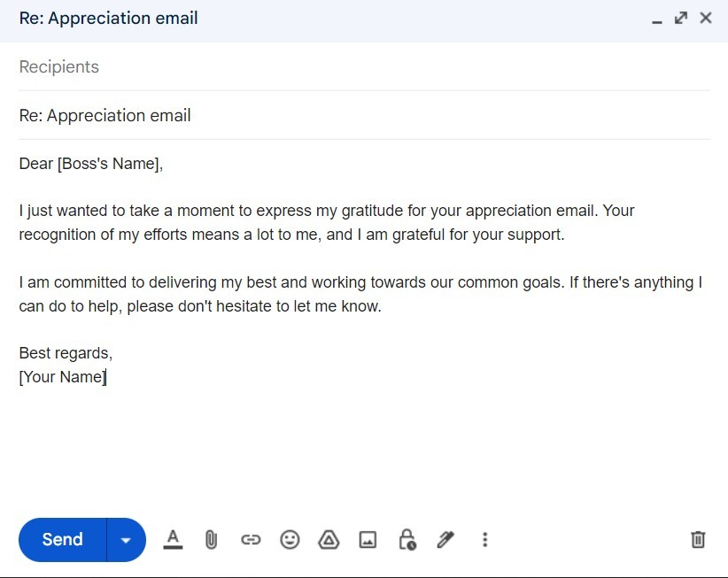The width and height of the screenshot is (728, 578).
Task: Place cursor on "[Your Name]" placeholder
Action: (x=62, y=377)
